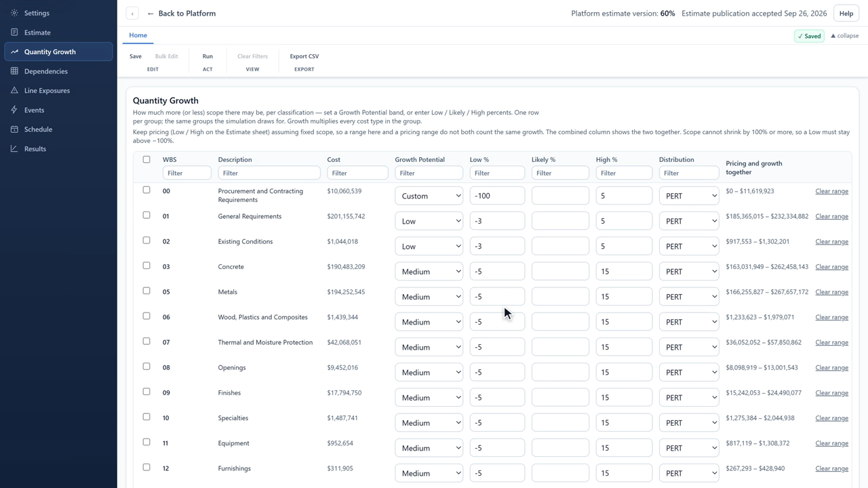Image resolution: width=868 pixels, height=488 pixels.
Task: Click the Line Exposures warning triangle icon
Action: tap(14, 90)
